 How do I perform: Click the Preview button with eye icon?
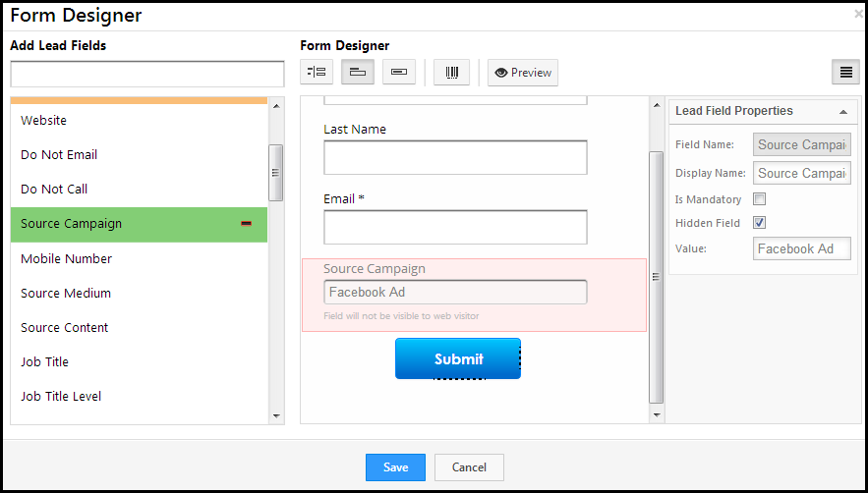[x=523, y=73]
